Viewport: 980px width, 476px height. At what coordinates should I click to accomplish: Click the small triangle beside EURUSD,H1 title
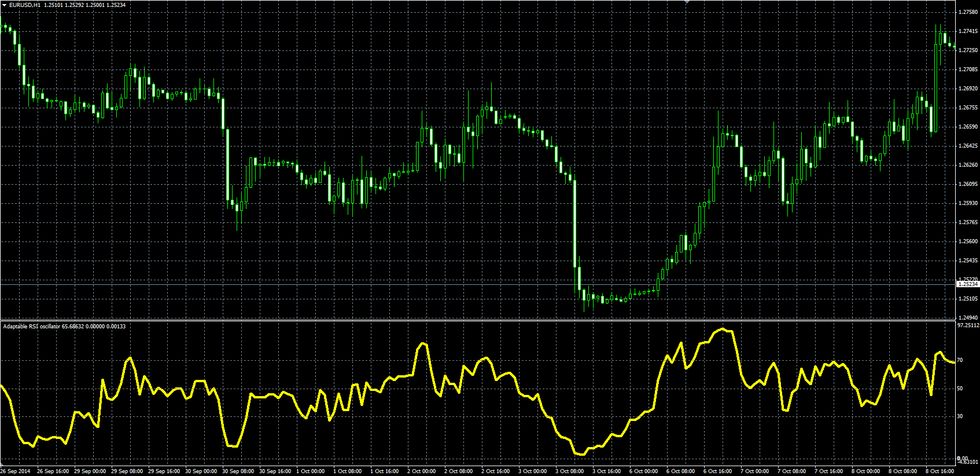5,5
